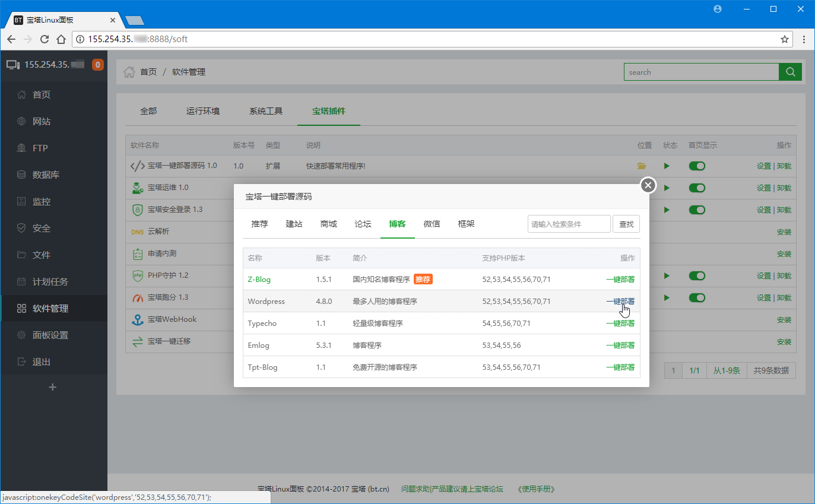This screenshot has width=815, height=504.
Task: Switch to the 论坛 tab
Action: pyautogui.click(x=363, y=224)
